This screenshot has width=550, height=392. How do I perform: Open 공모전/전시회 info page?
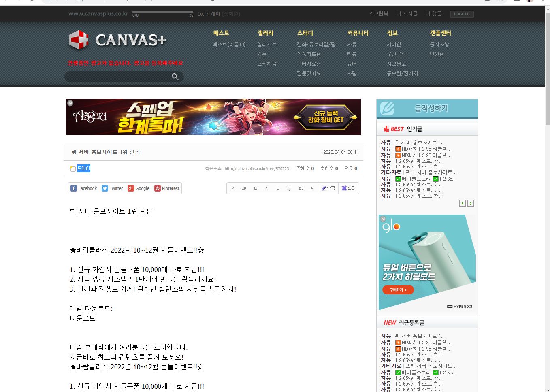[403, 74]
